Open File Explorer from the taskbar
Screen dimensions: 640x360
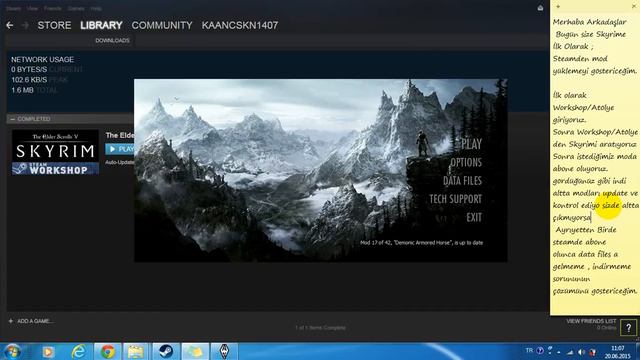(136, 351)
